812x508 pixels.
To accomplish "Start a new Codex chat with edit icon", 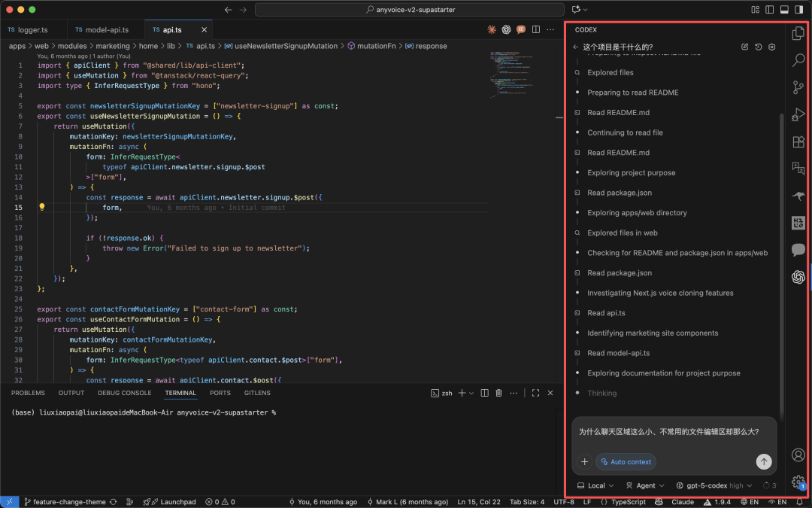I will (744, 47).
